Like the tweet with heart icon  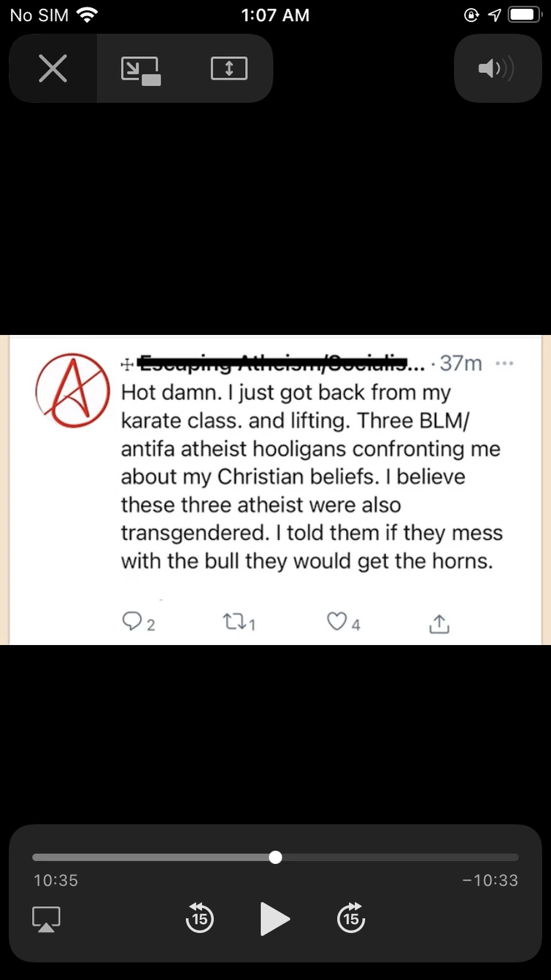tap(336, 622)
